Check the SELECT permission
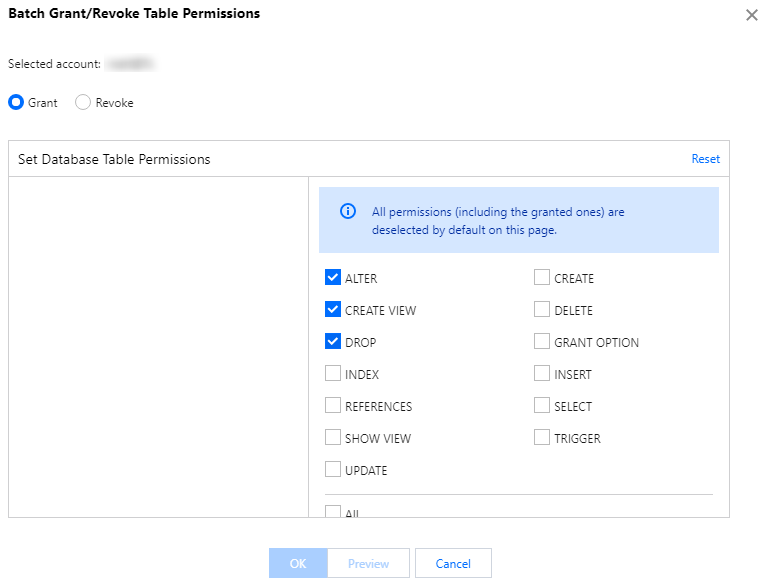This screenshot has height=586, width=774. click(542, 406)
